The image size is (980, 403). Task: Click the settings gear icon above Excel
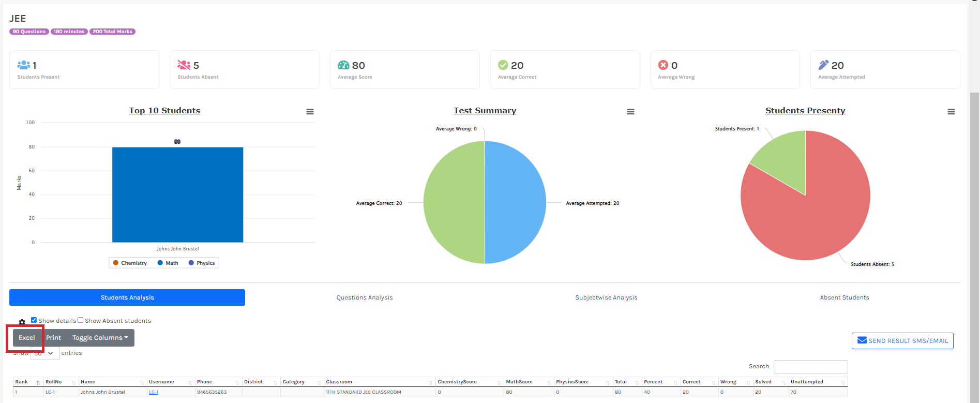coord(22,322)
